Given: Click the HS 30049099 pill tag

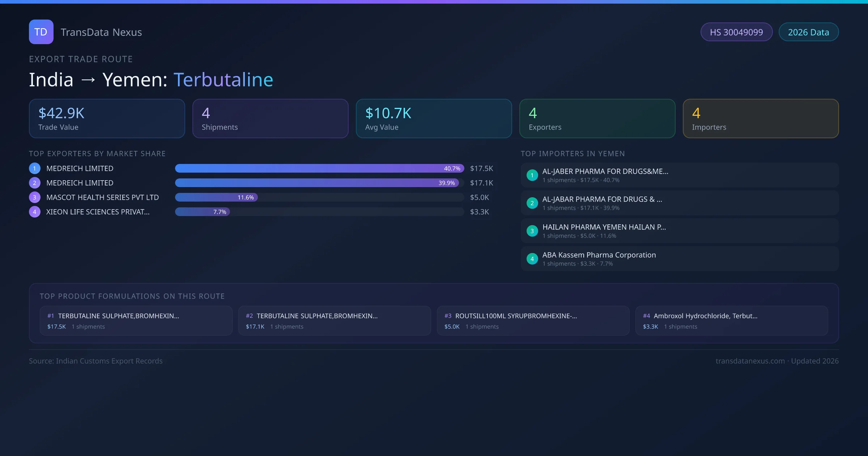Looking at the screenshot, I should pos(736,32).
